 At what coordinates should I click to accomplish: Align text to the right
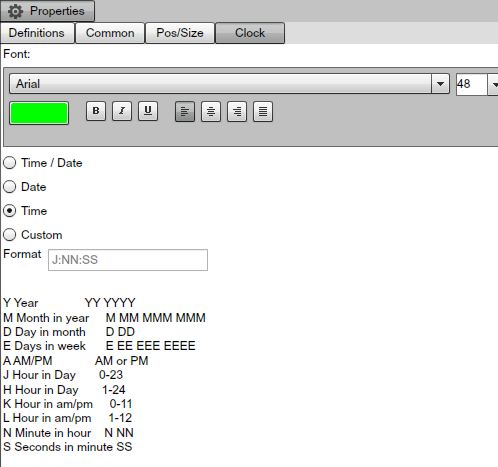click(237, 112)
